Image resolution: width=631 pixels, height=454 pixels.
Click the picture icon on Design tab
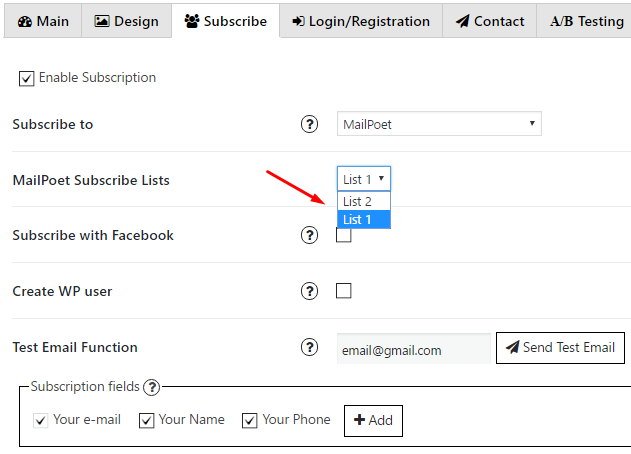click(x=101, y=21)
